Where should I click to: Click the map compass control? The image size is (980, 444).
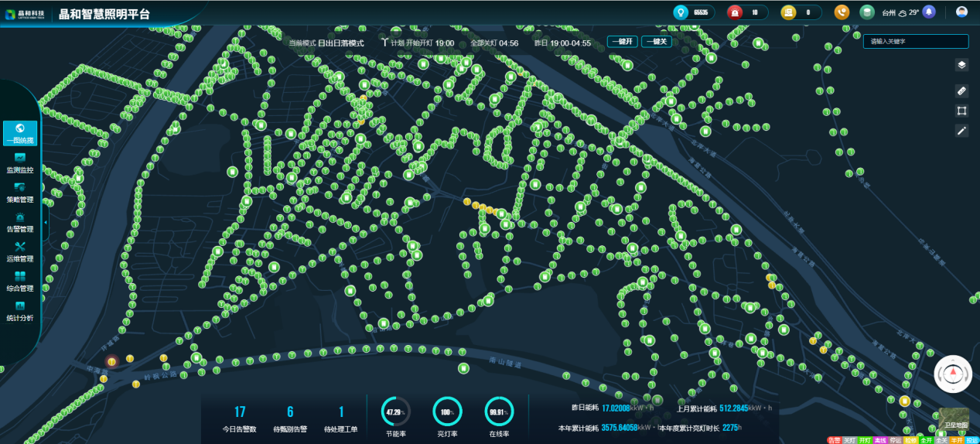pyautogui.click(x=953, y=374)
